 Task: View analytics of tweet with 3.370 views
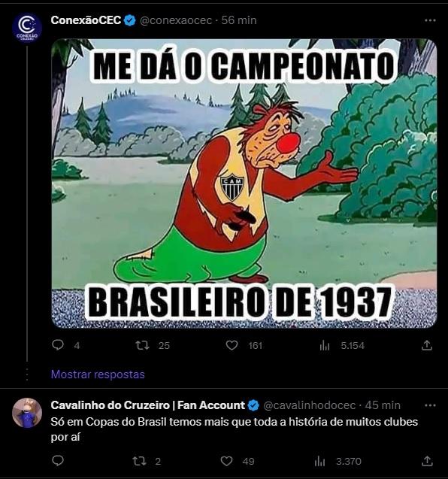click(x=319, y=461)
